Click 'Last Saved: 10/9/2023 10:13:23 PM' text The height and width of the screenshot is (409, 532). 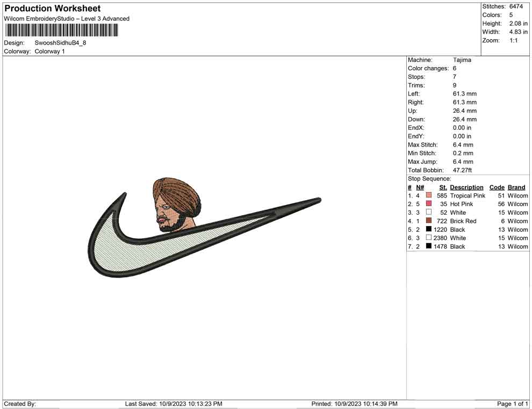click(174, 404)
